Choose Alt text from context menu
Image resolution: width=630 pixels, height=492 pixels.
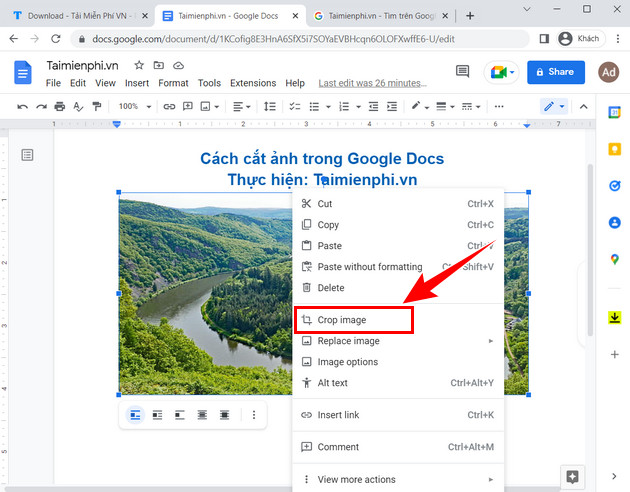point(398,383)
